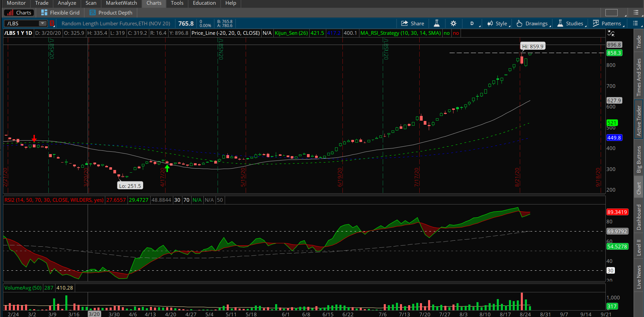The width and height of the screenshot is (644, 317).
Task: Open the /LBS symbol dropdown
Action: 42,23
